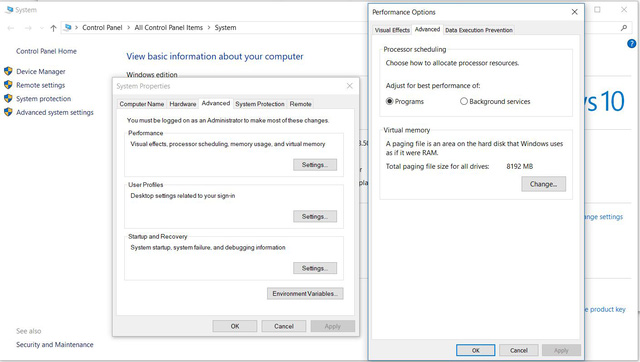Click the shield icon beside Device Manager
Viewport: 640px width, 362px height.
coord(8,71)
